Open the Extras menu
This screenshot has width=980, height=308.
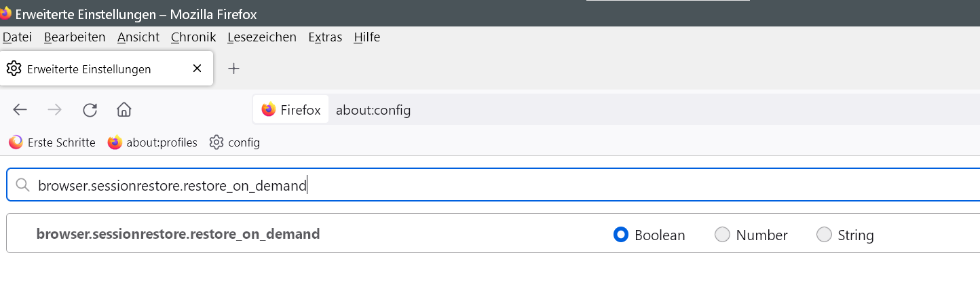tap(325, 37)
